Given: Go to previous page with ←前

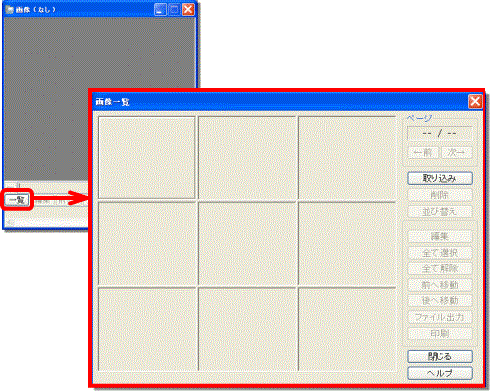Looking at the screenshot, I should click(x=423, y=153).
